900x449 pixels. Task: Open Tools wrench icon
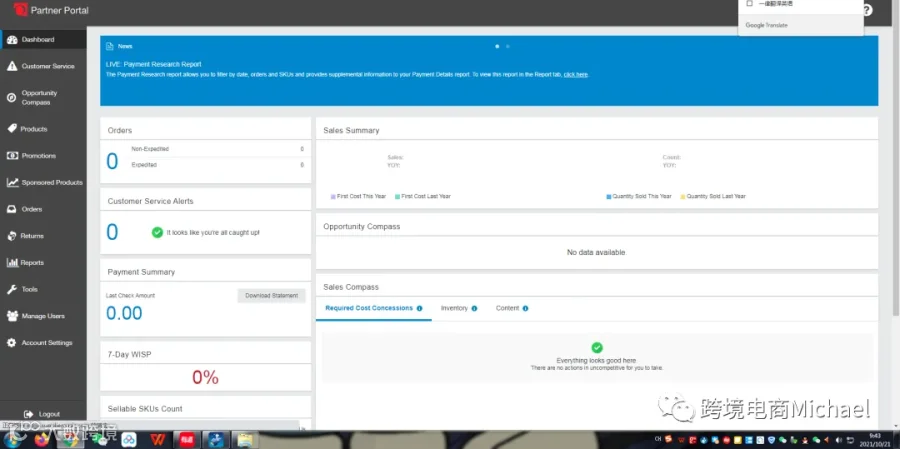click(x=11, y=289)
